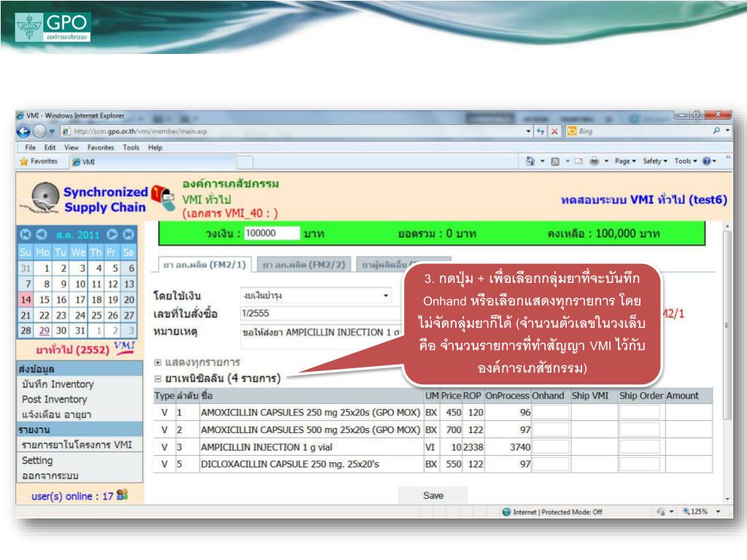Screen dimensions: 747x560
Task: Click the browser Forward arrow button
Action: click(39, 131)
